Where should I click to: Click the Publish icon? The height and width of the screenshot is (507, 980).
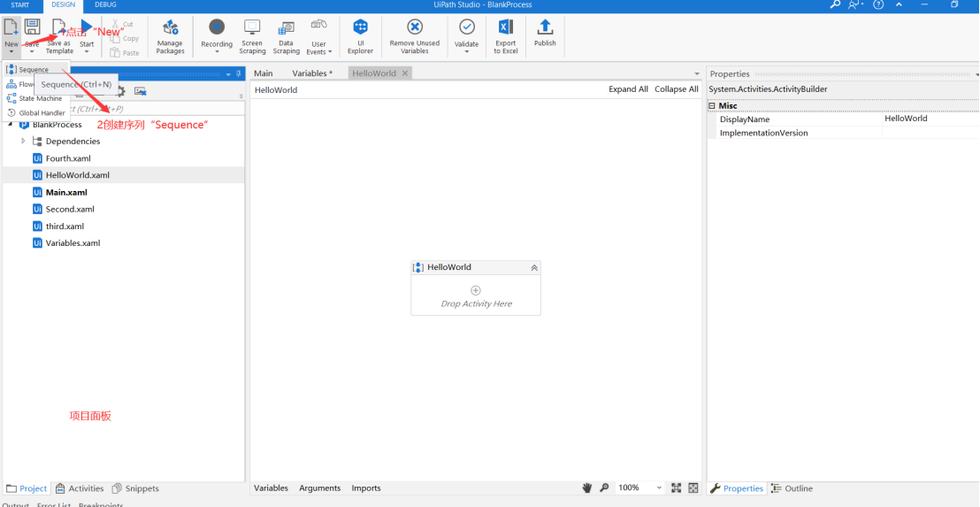[x=545, y=27]
